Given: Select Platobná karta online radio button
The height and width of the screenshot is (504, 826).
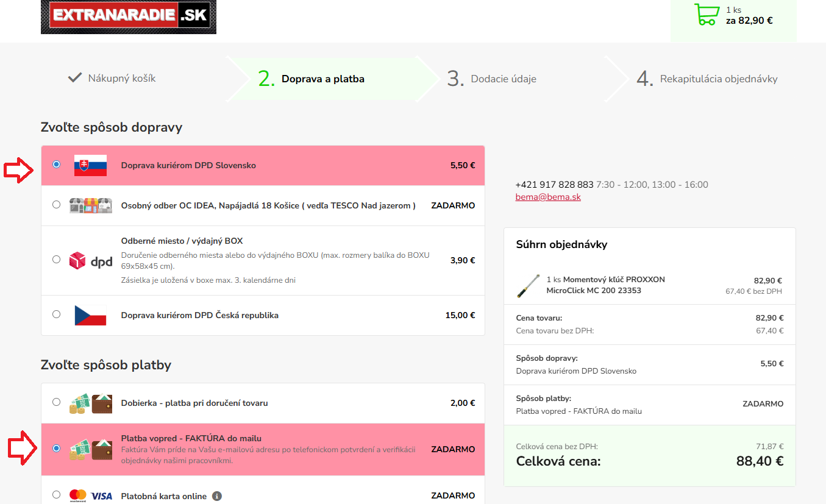Looking at the screenshot, I should 57,495.
